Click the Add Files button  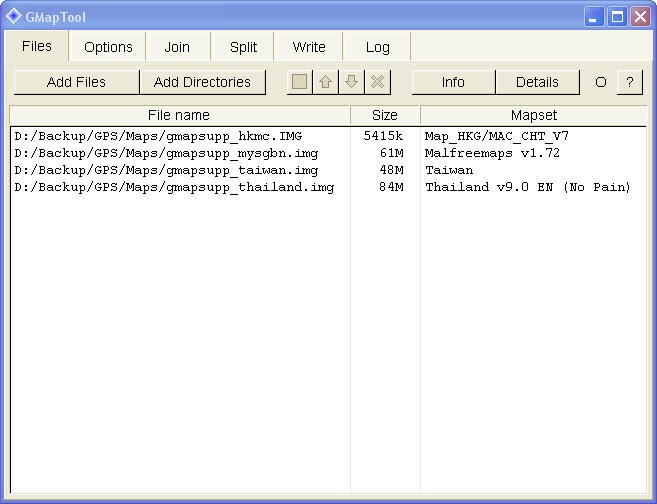76,82
